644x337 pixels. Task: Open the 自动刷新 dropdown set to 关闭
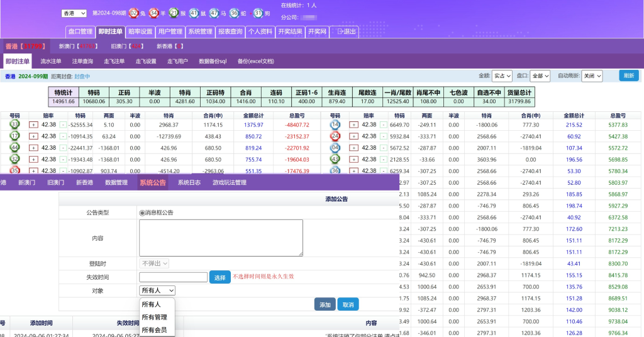[591, 75]
